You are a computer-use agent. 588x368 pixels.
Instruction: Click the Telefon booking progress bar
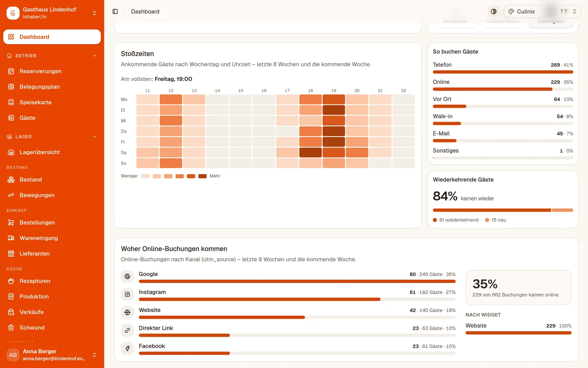[x=503, y=72]
